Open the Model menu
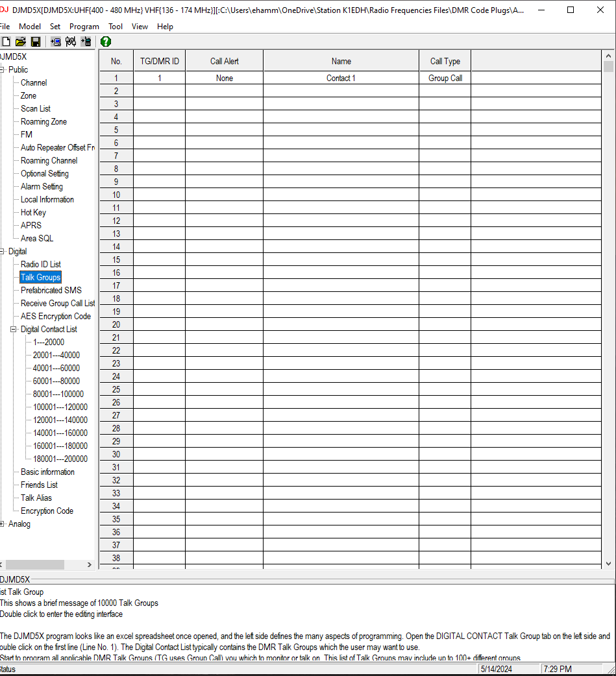This screenshot has height=676, width=616. (30, 27)
